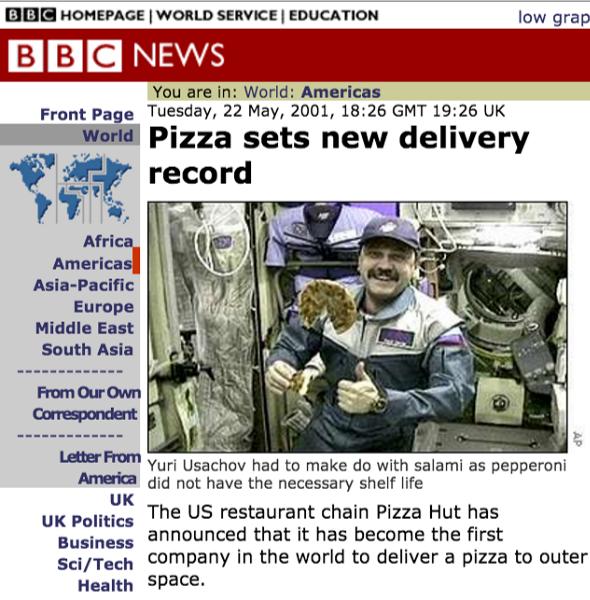This screenshot has height=600, width=590.
Task: Open From Our Own Correspondent
Action: point(86,403)
